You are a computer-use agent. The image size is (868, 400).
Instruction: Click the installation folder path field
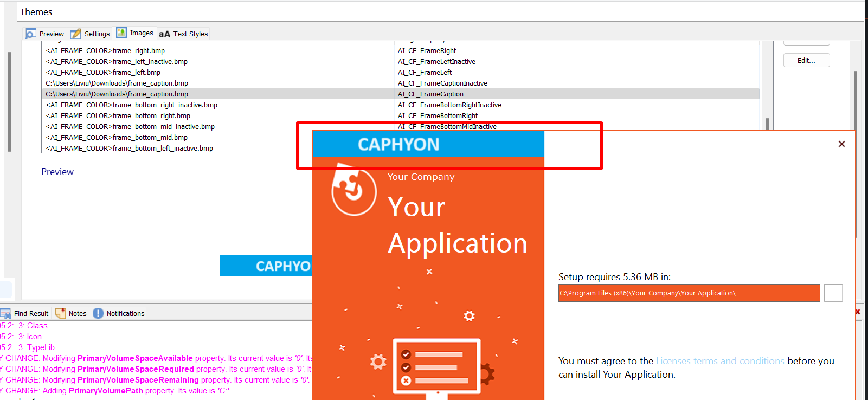(689, 293)
